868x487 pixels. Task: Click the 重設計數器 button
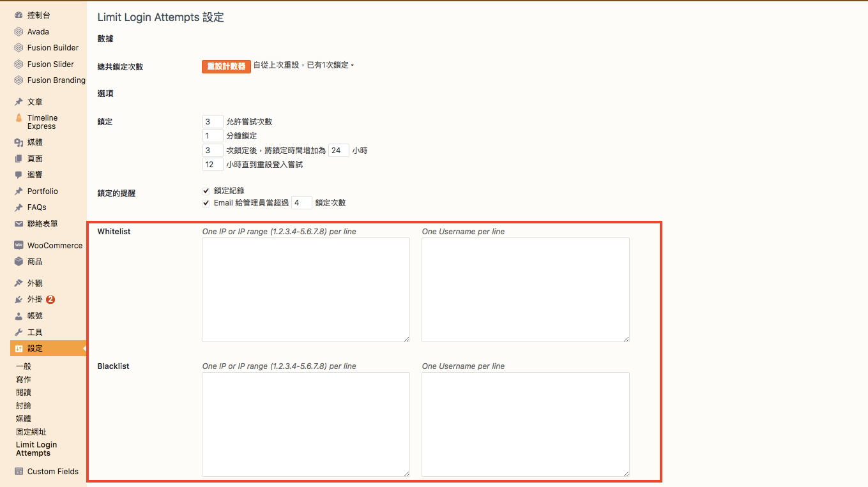(x=226, y=66)
